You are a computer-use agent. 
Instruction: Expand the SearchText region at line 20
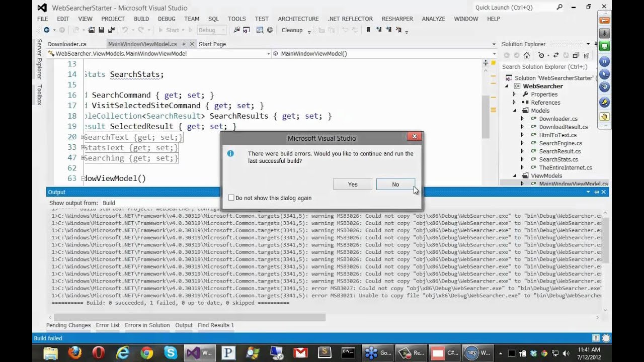(x=83, y=137)
